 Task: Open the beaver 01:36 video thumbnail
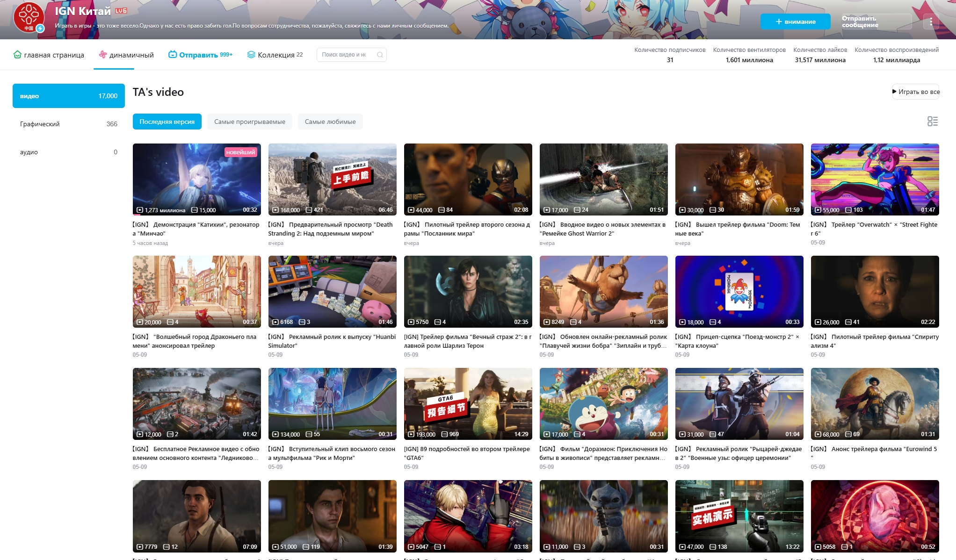tap(604, 292)
